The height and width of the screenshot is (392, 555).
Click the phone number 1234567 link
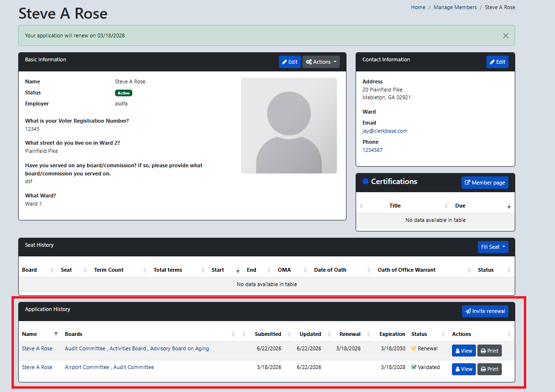click(x=372, y=150)
